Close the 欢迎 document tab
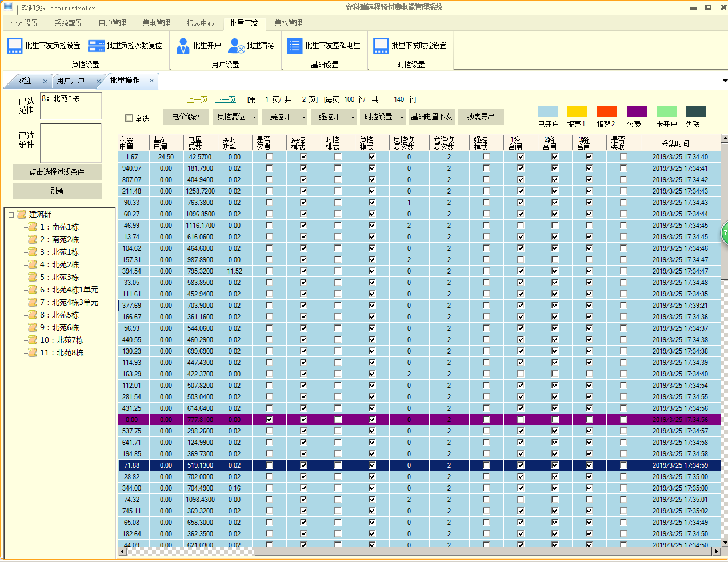Image resolution: width=728 pixels, height=562 pixels. [45, 81]
